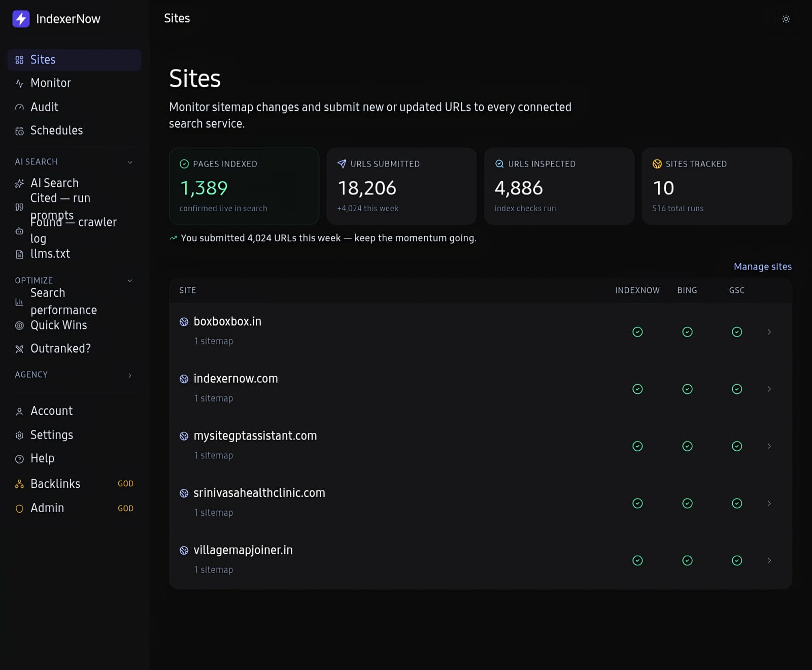Image resolution: width=812 pixels, height=670 pixels.
Task: Click the Schedules calendar icon
Action: pyautogui.click(x=19, y=131)
